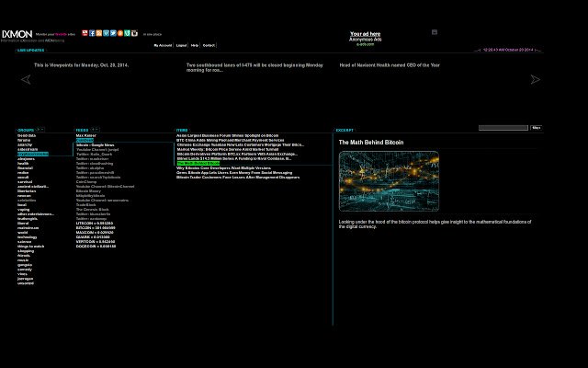Select The Genesis Block feed
Image resolution: width=588 pixels, height=368 pixels.
pos(93,210)
